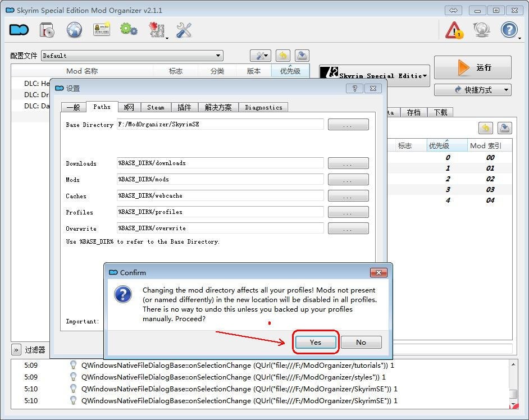
Task: Open the plugins (插件) settings tab
Action: 184,108
